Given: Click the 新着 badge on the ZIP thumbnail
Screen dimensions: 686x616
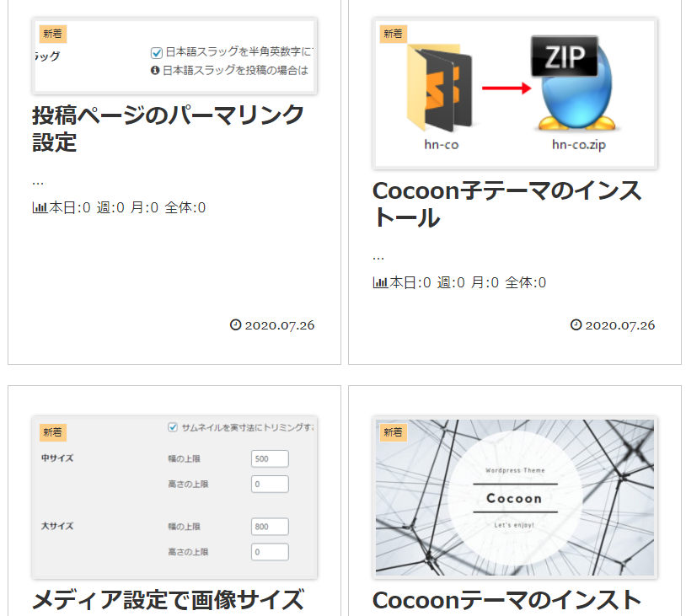Looking at the screenshot, I should [x=393, y=34].
